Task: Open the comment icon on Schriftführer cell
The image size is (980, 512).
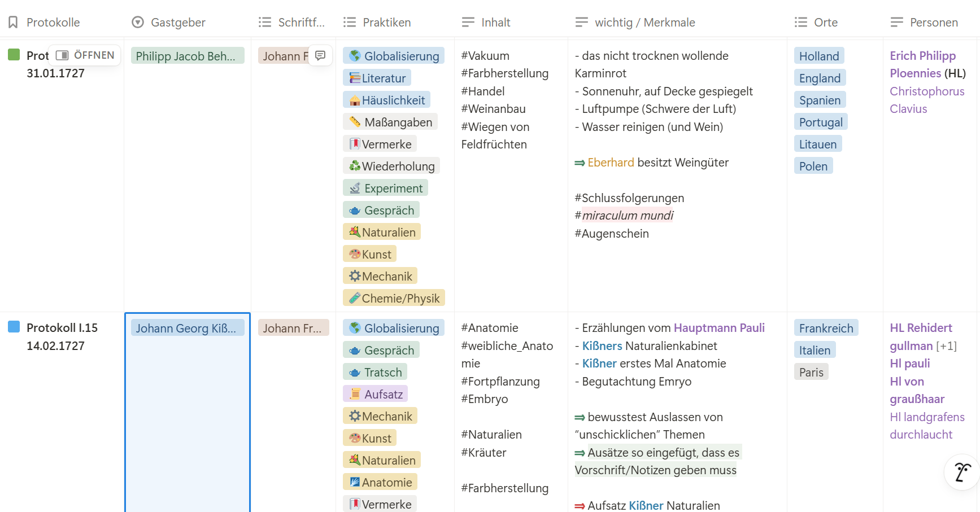Action: coord(320,55)
